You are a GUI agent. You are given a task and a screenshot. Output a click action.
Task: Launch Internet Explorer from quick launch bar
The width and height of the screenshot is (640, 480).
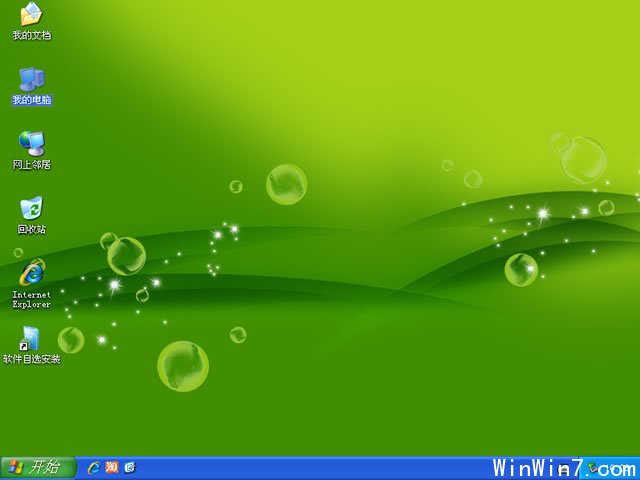[x=94, y=468]
